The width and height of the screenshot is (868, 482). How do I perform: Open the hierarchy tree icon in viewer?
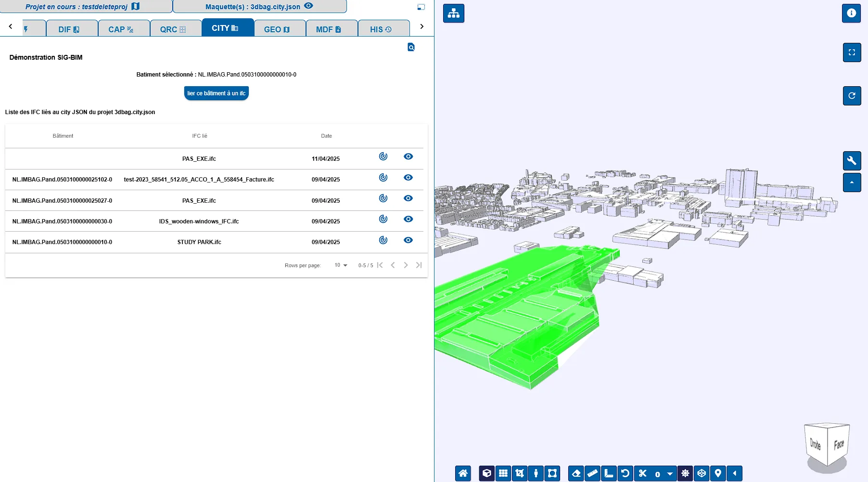[454, 13]
